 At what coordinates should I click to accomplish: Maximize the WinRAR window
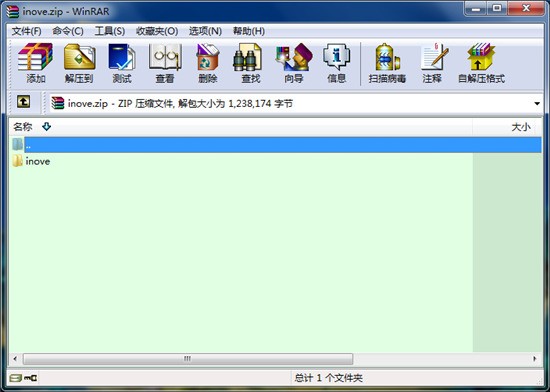tap(497, 8)
